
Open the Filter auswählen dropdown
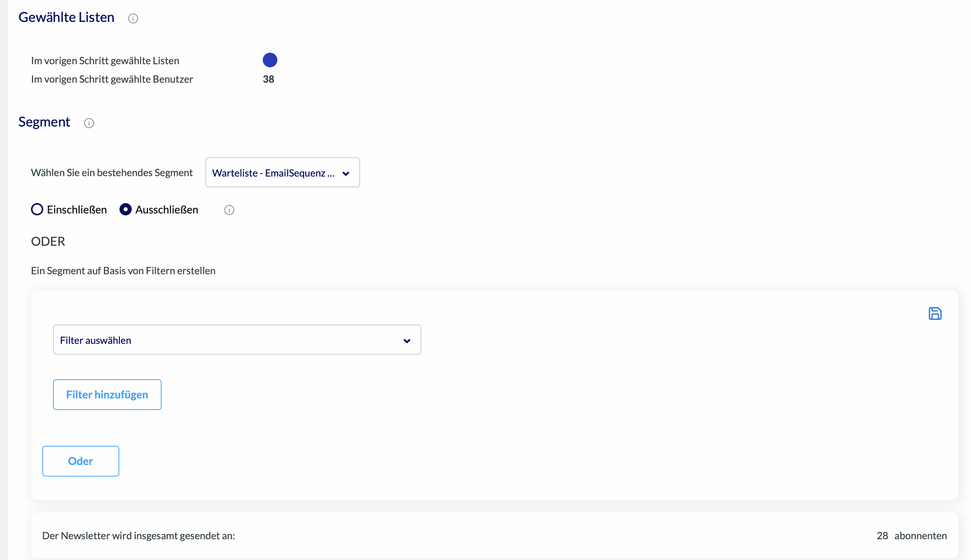231,340
